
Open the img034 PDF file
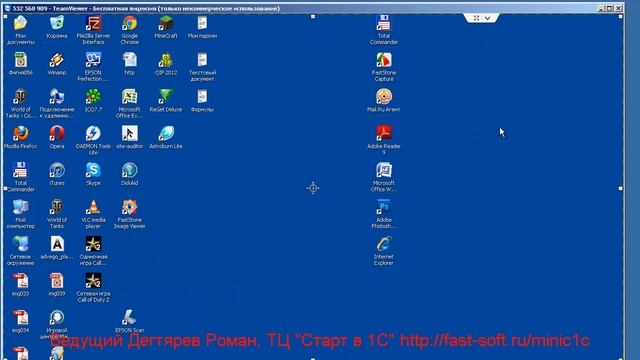[x=20, y=318]
